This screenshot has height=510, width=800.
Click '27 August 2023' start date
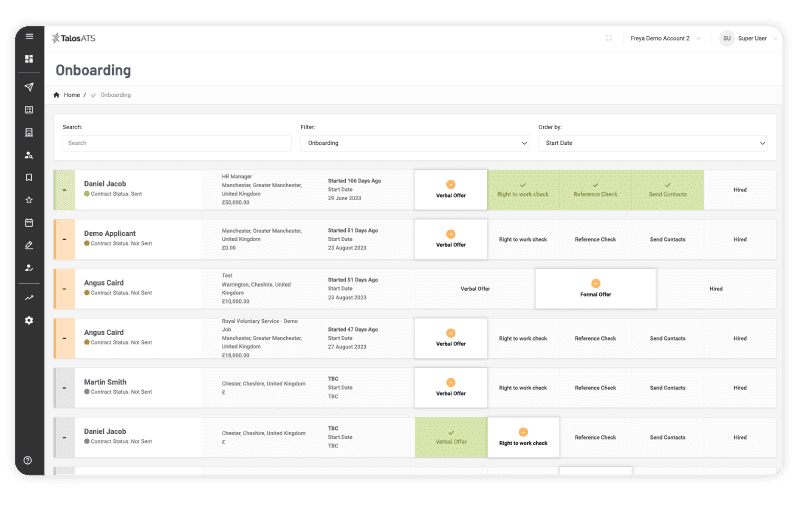pyautogui.click(x=347, y=347)
